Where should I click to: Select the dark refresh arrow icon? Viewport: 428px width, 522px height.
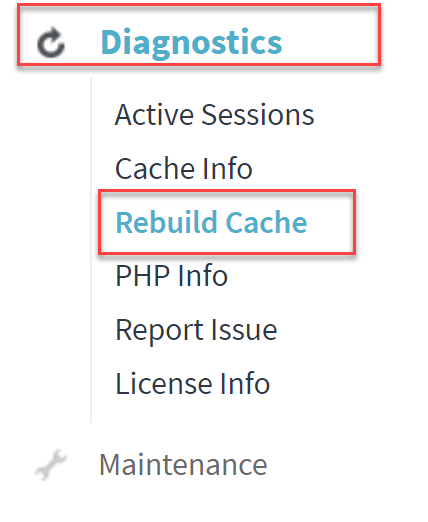pyautogui.click(x=51, y=43)
